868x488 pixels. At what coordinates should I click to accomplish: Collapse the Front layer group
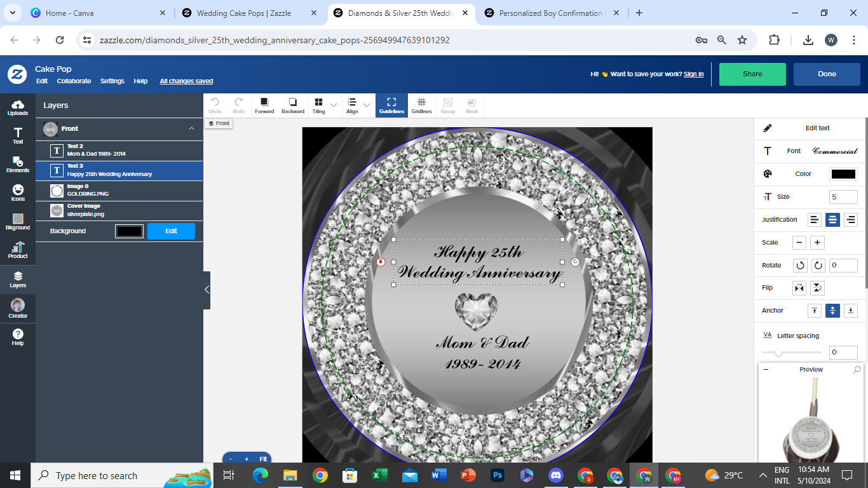(x=191, y=129)
